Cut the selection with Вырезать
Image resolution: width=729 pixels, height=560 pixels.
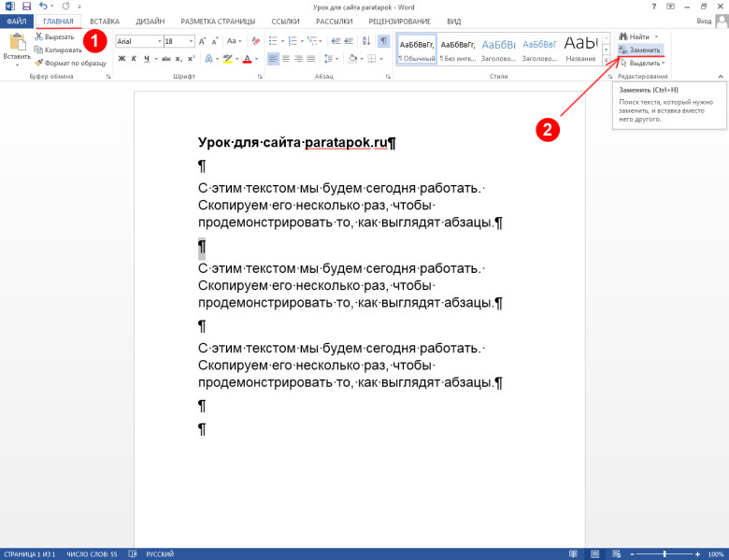[x=54, y=36]
